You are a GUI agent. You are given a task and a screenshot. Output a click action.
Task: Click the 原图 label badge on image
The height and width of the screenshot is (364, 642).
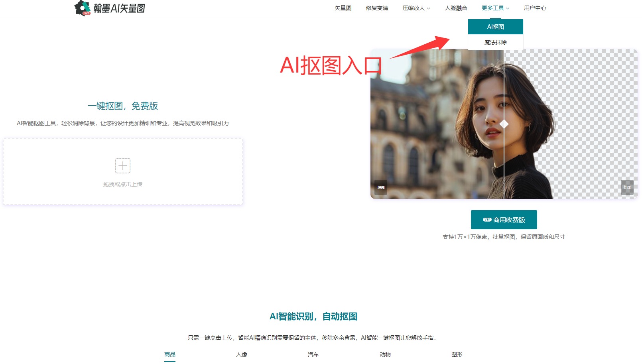tap(381, 187)
